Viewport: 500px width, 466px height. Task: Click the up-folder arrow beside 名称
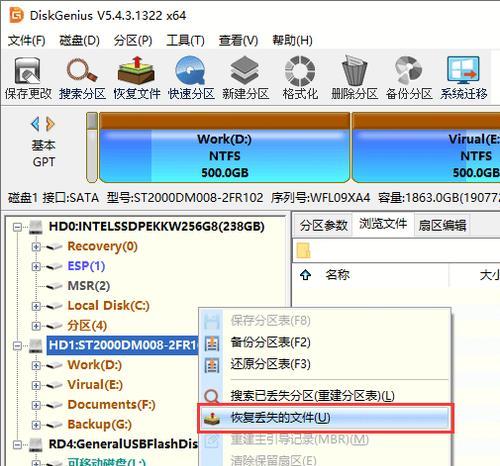tap(305, 275)
